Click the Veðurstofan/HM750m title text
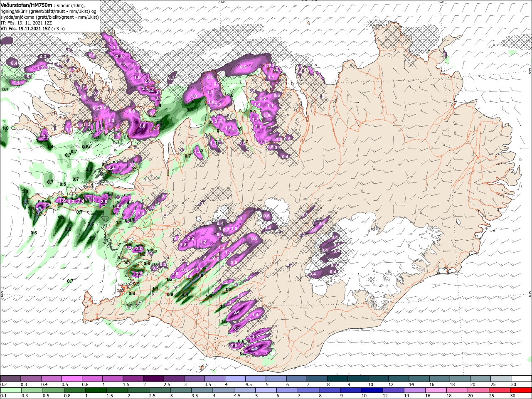The image size is (532, 399). click(26, 5)
